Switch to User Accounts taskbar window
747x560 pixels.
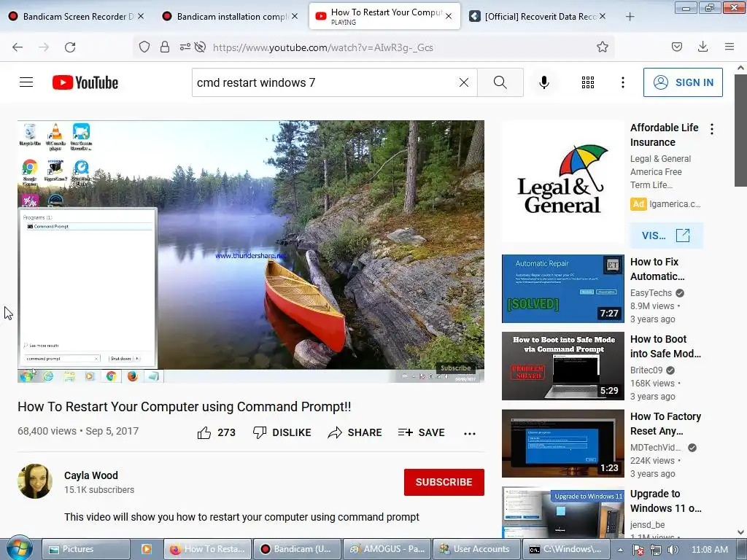pyautogui.click(x=476, y=549)
